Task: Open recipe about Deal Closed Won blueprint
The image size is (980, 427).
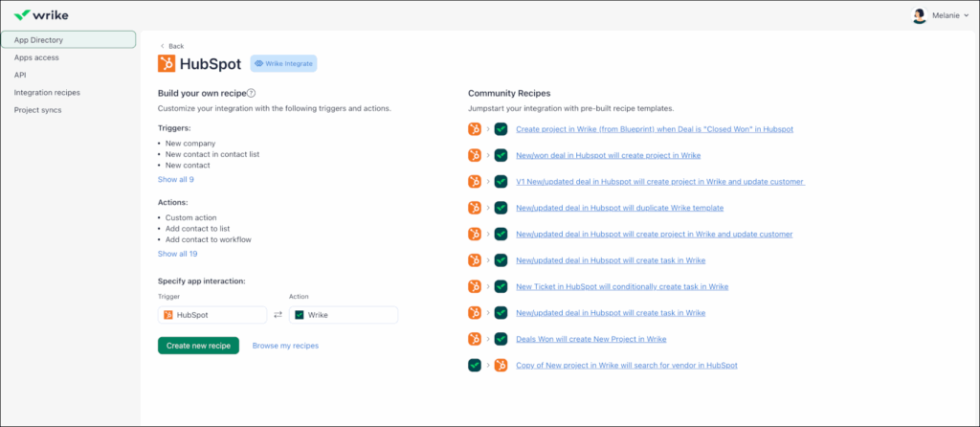Action: click(655, 129)
